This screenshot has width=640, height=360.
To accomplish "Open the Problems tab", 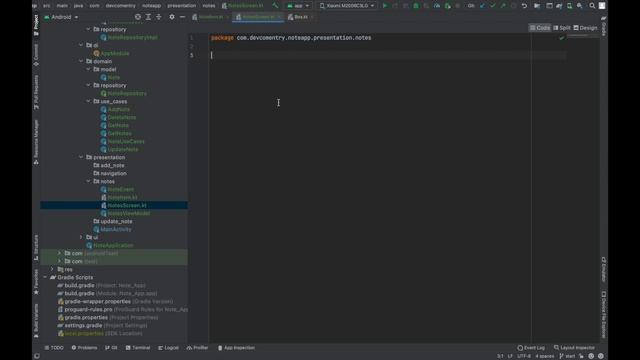I will [x=84, y=348].
